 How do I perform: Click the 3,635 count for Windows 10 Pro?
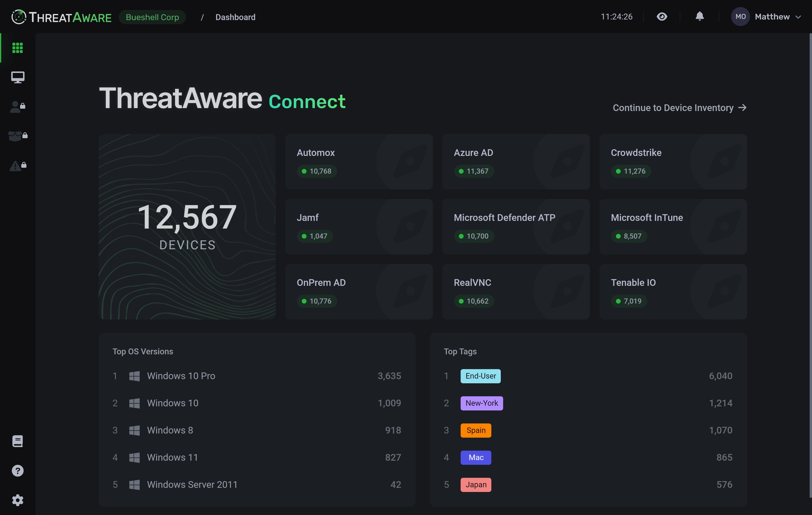pyautogui.click(x=390, y=376)
